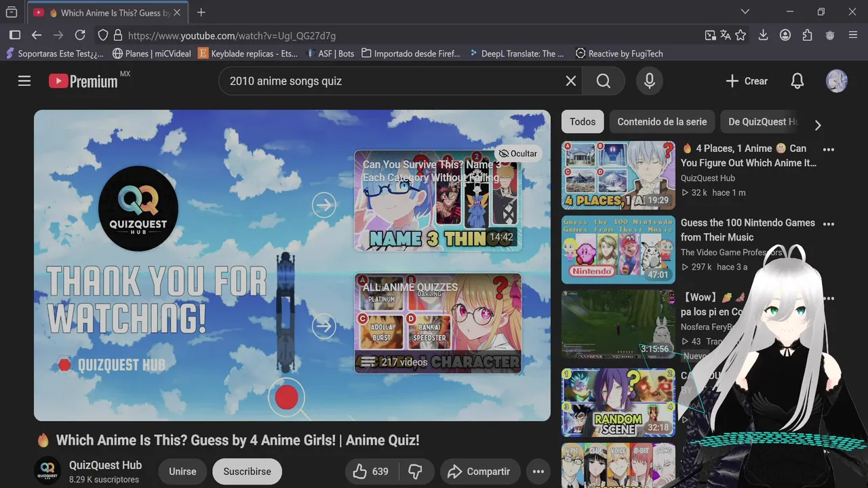
Task: Click The Video Game Professors channel name
Action: (732, 253)
